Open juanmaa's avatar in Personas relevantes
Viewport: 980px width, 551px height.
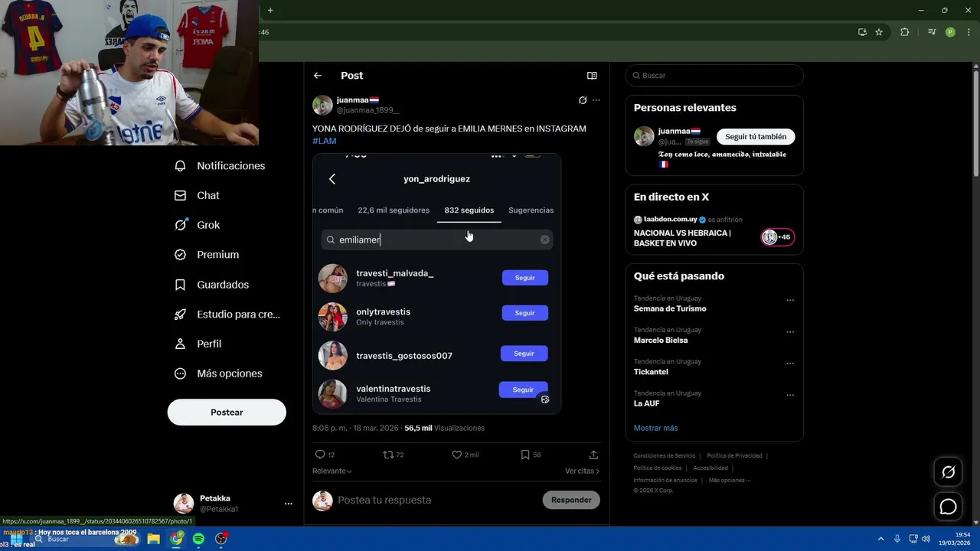click(644, 136)
